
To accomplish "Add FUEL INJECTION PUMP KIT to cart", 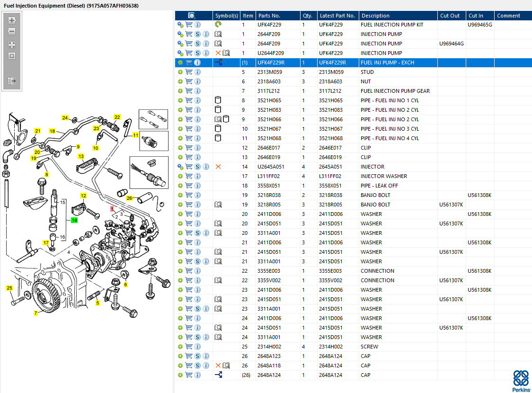I will pos(189,25).
